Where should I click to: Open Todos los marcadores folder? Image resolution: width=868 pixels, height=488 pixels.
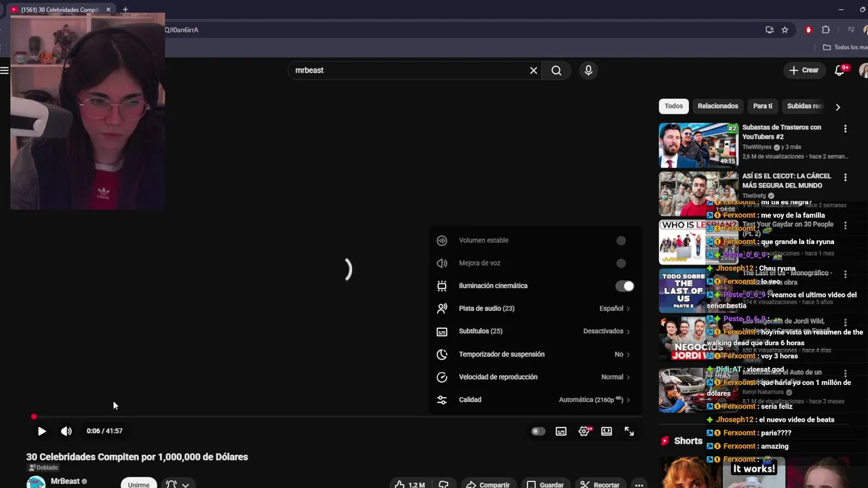[845, 47]
